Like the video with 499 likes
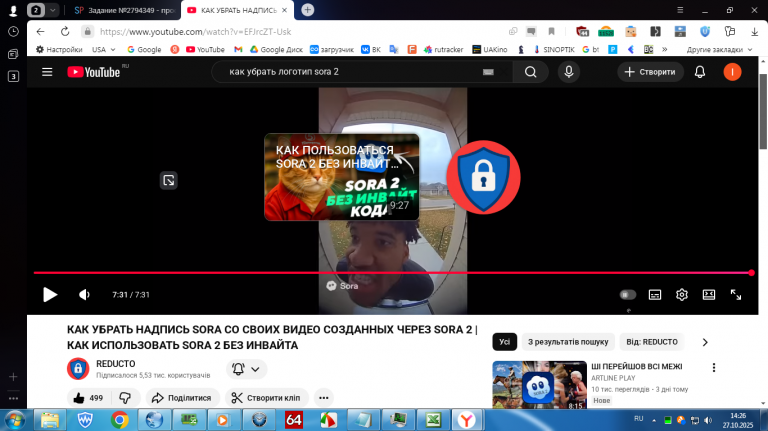The image size is (768, 431). click(88, 398)
